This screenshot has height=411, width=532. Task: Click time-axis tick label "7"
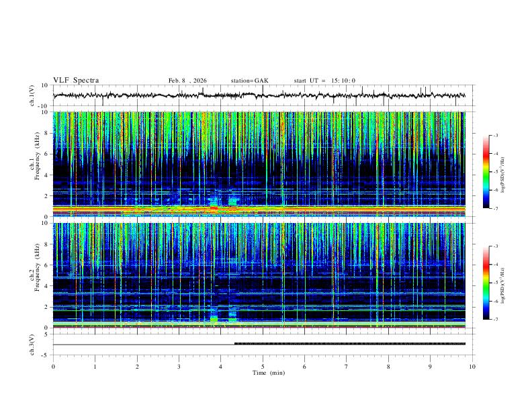347,367
